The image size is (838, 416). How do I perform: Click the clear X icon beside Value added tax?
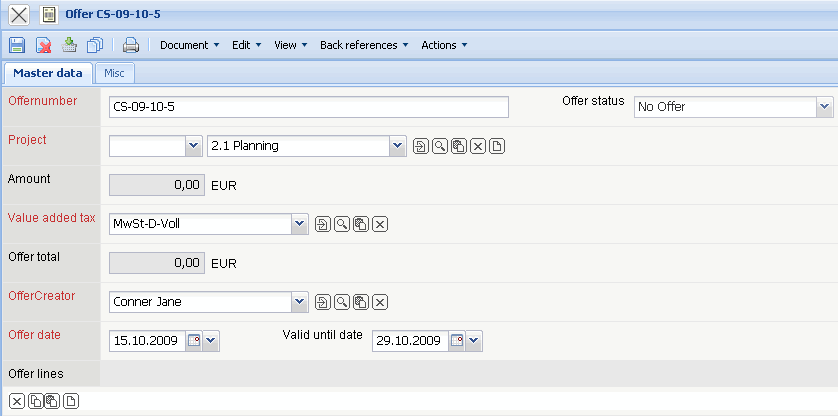click(x=380, y=224)
